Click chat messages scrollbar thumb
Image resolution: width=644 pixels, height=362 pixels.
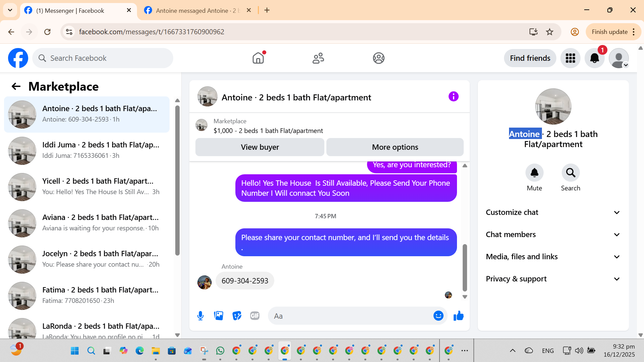coord(465,268)
